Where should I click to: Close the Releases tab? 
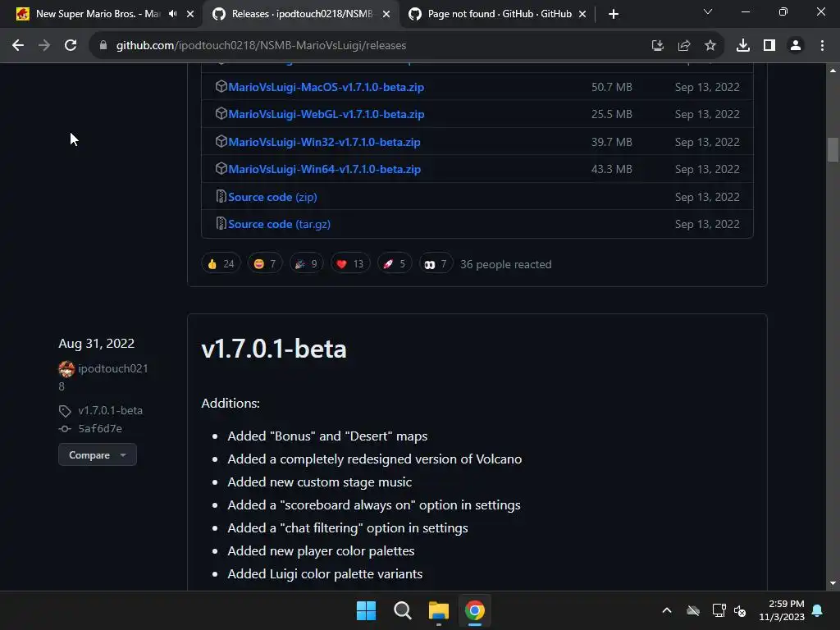(x=386, y=14)
